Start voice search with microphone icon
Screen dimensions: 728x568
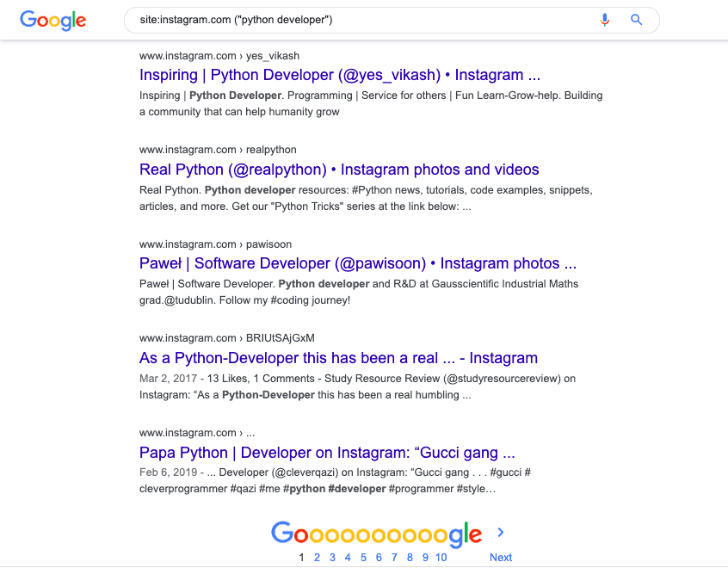(605, 20)
